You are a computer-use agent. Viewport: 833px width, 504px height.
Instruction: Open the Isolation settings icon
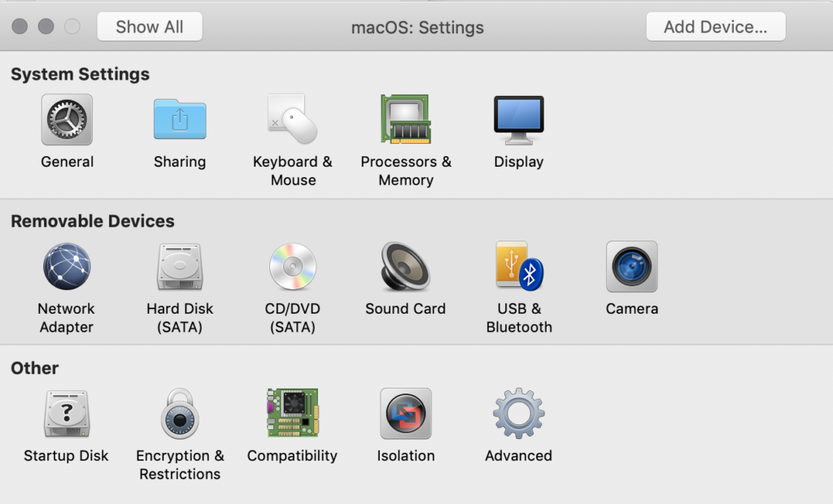click(405, 414)
